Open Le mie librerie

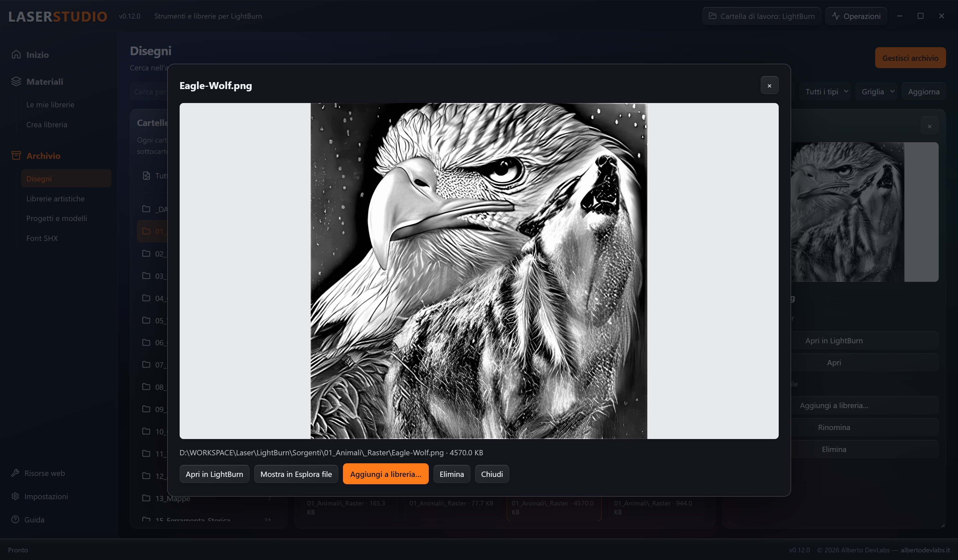[50, 104]
